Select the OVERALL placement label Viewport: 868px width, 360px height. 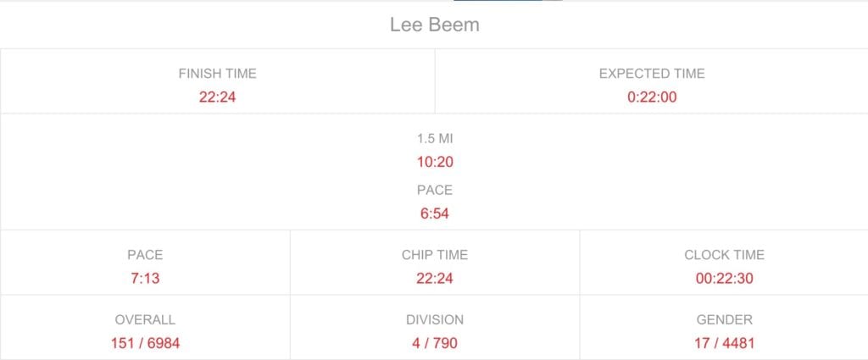click(145, 319)
